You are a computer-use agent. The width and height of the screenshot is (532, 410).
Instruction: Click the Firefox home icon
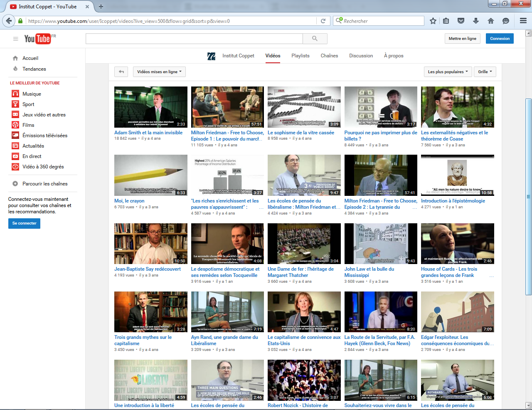coord(490,21)
